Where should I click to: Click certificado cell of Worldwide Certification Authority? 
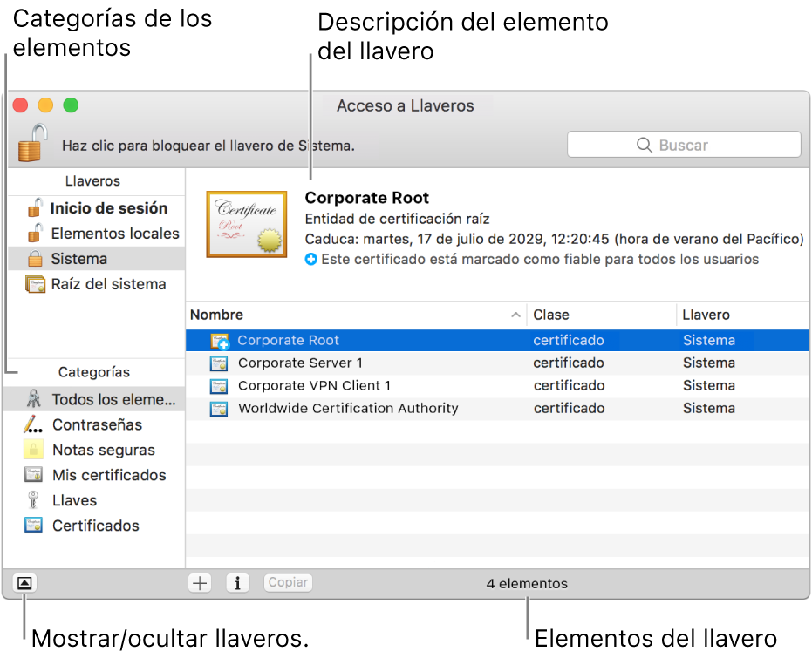569,409
